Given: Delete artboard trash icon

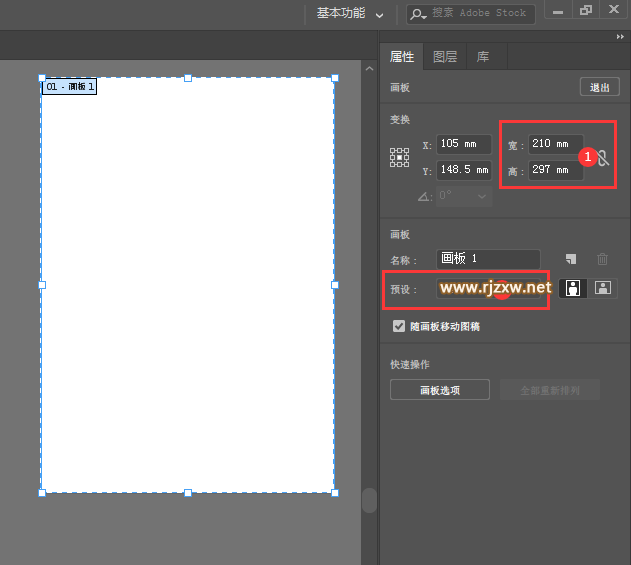Looking at the screenshot, I should 602,259.
